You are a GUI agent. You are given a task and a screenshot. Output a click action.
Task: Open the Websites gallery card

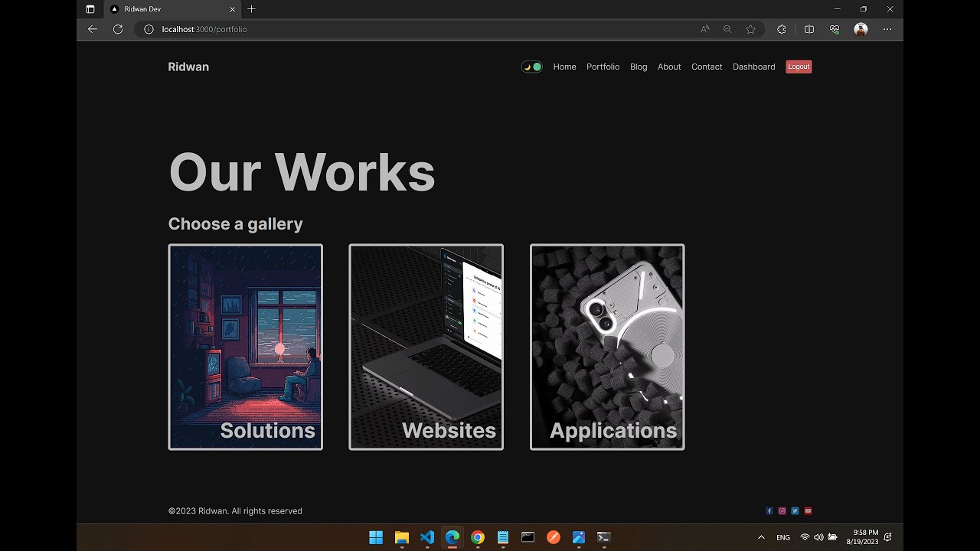coord(426,347)
